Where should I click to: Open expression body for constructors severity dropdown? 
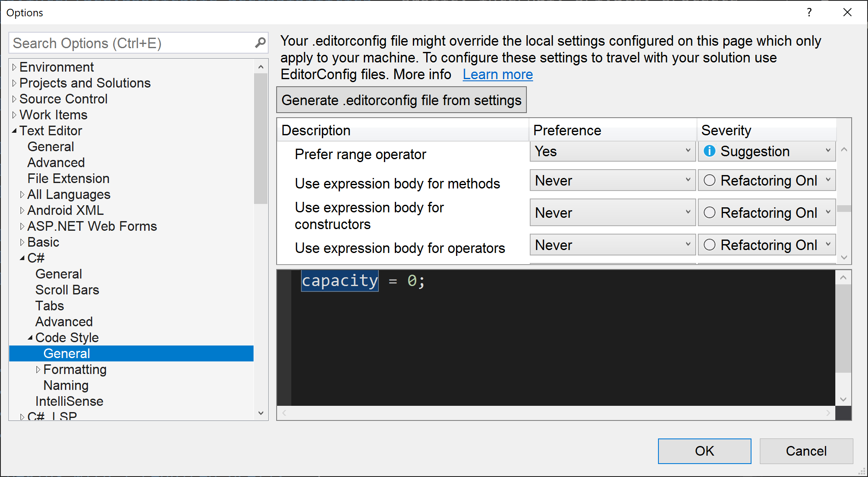point(767,213)
